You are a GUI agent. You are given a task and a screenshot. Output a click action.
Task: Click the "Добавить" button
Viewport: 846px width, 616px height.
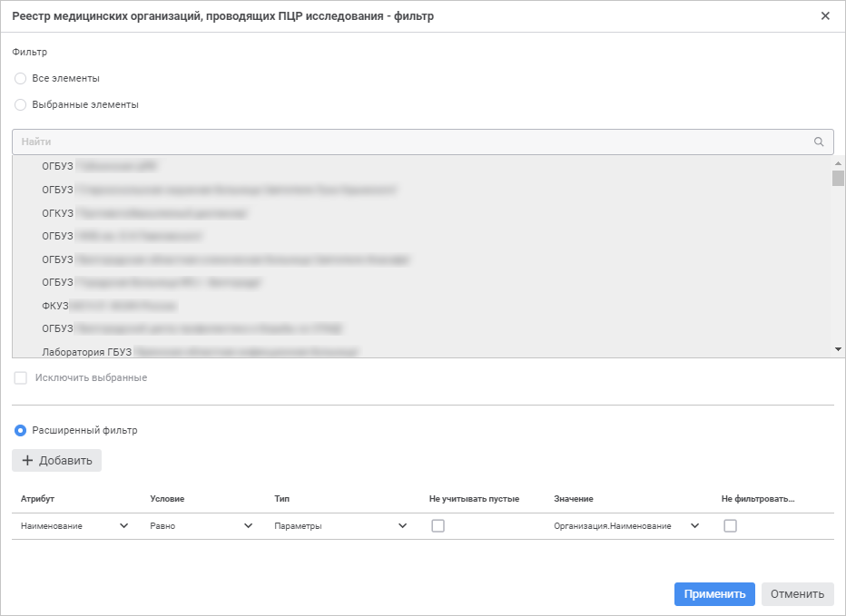click(x=57, y=461)
